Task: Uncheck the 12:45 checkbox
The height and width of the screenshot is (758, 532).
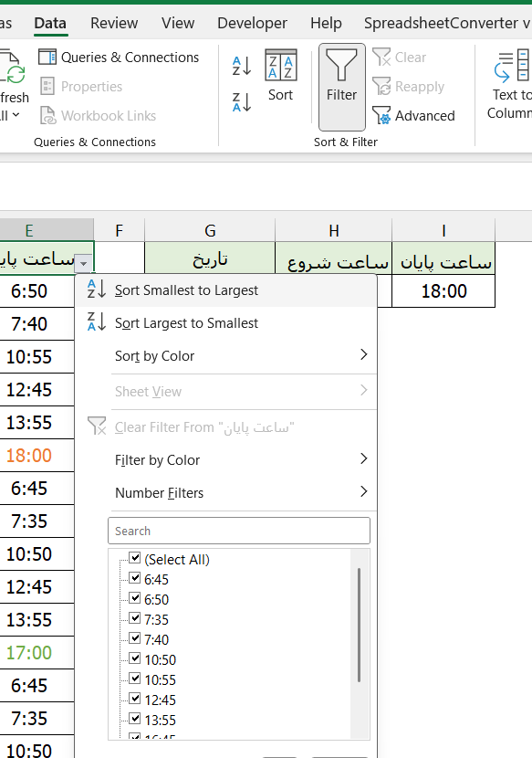Action: [135, 699]
